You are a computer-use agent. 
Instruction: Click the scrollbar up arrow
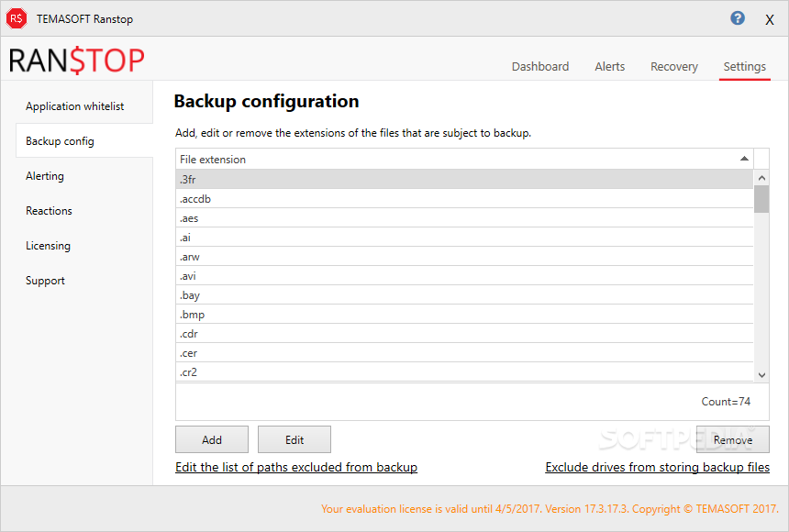click(x=761, y=178)
